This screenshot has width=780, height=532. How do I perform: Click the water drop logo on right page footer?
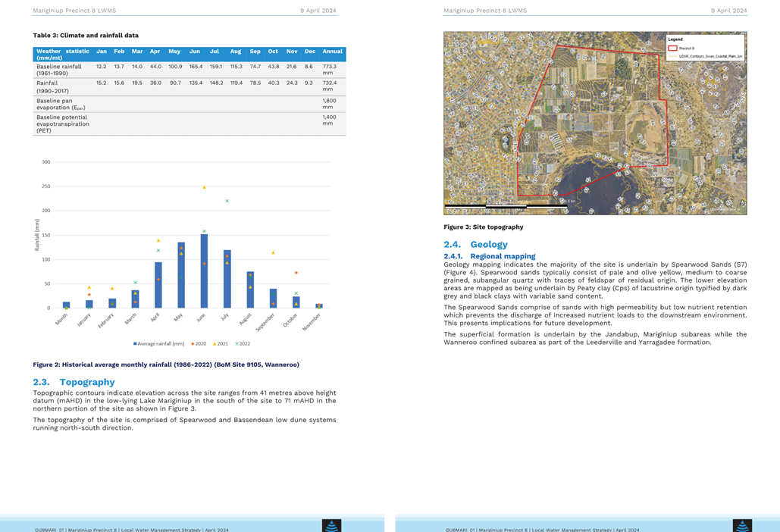pyautogui.click(x=742, y=525)
